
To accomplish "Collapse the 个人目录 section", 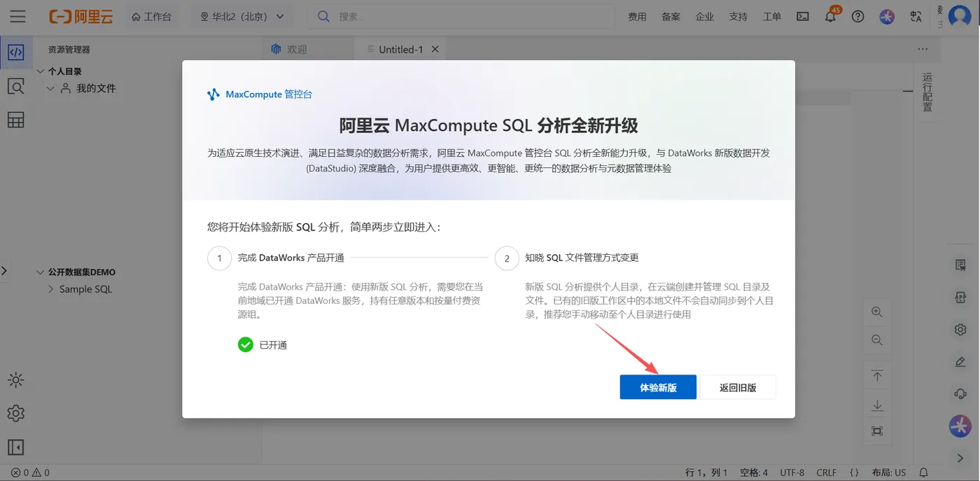I will tap(41, 71).
